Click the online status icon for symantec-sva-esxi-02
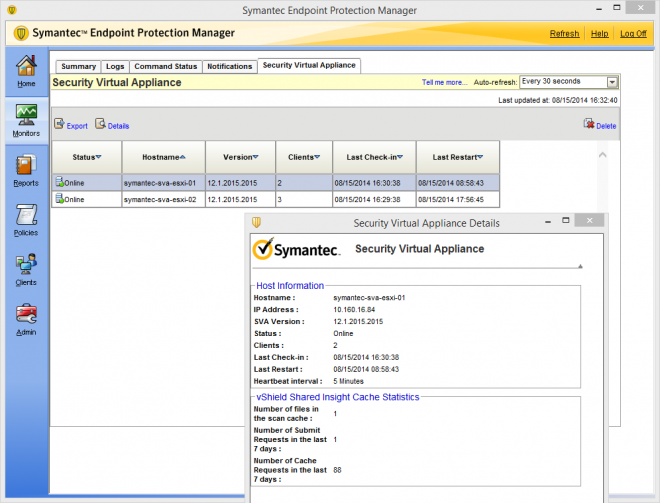Screen dimensions: 660x503 click(59, 198)
